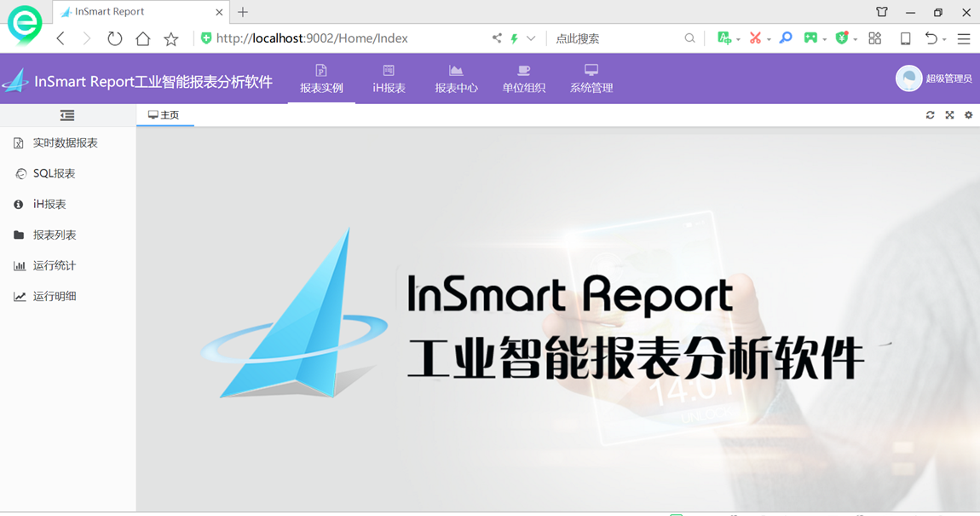Click the green security shield in address bar
This screenshot has height=516, width=980.
(205, 38)
